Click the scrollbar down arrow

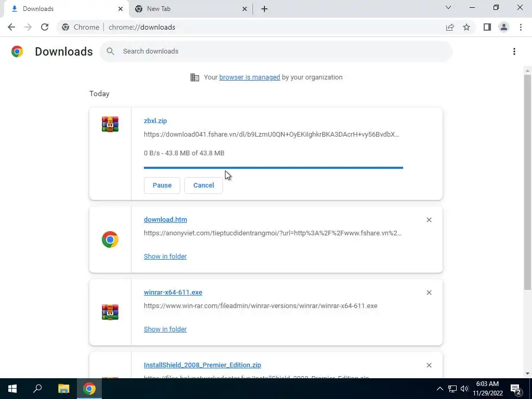527,374
